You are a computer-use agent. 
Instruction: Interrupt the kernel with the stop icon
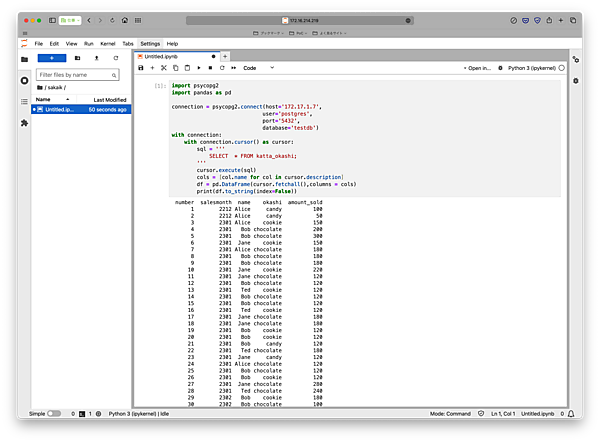[210, 68]
